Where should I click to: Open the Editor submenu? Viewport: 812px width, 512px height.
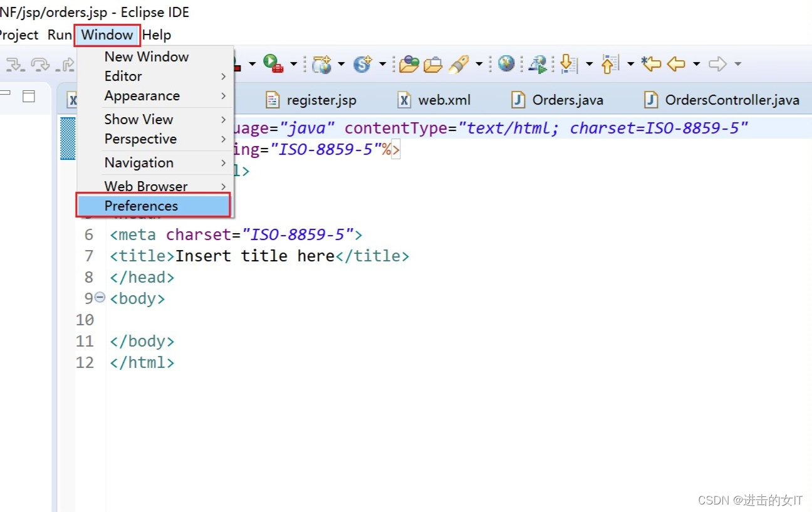coord(155,76)
